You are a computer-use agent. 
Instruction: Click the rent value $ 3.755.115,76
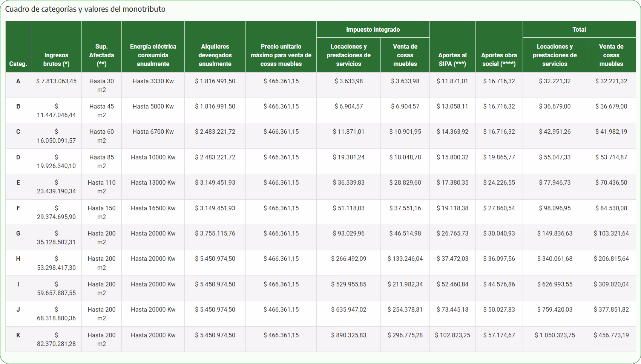click(x=215, y=233)
